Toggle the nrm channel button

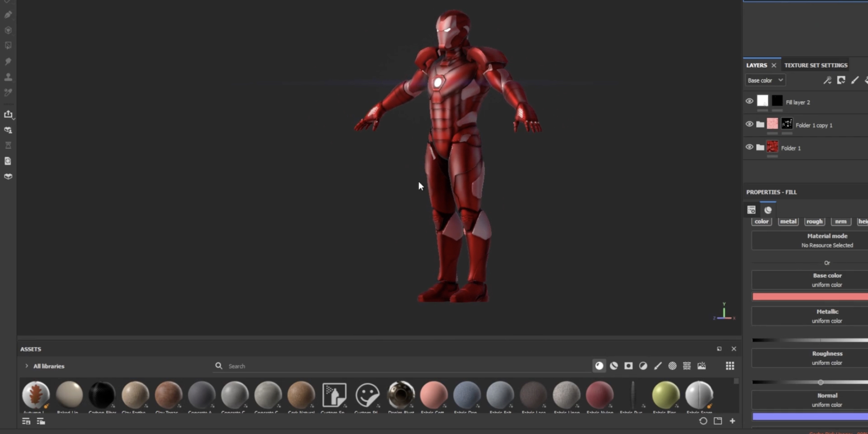click(x=841, y=221)
